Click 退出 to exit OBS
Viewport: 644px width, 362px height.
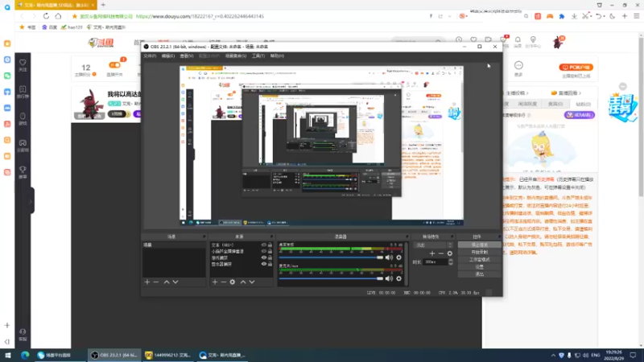pyautogui.click(x=479, y=274)
